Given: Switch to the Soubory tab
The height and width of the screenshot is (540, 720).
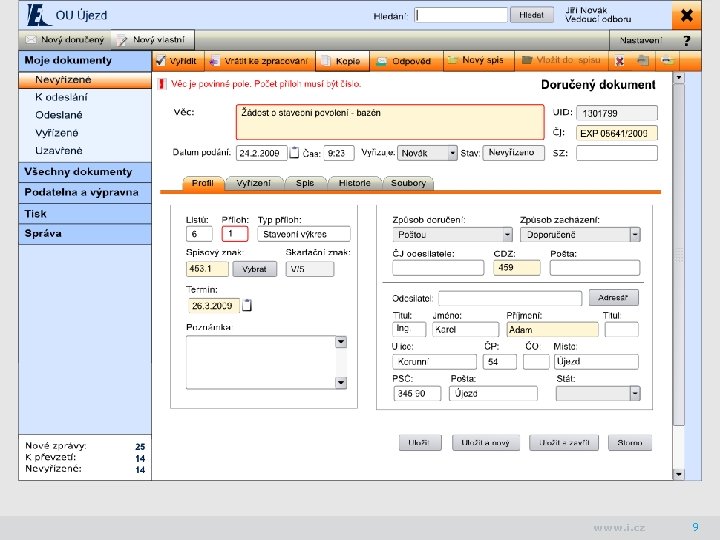Looking at the screenshot, I should point(408,183).
